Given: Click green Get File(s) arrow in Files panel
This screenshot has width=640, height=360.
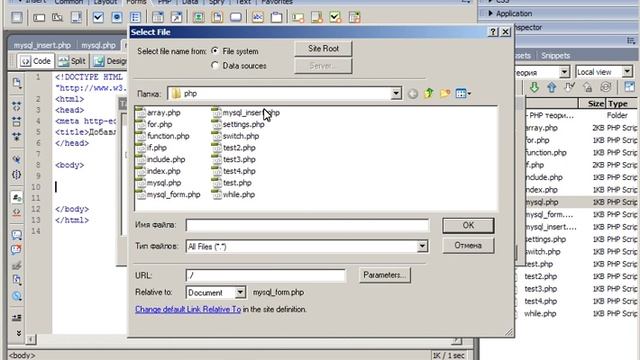Looking at the screenshot, I should [534, 87].
